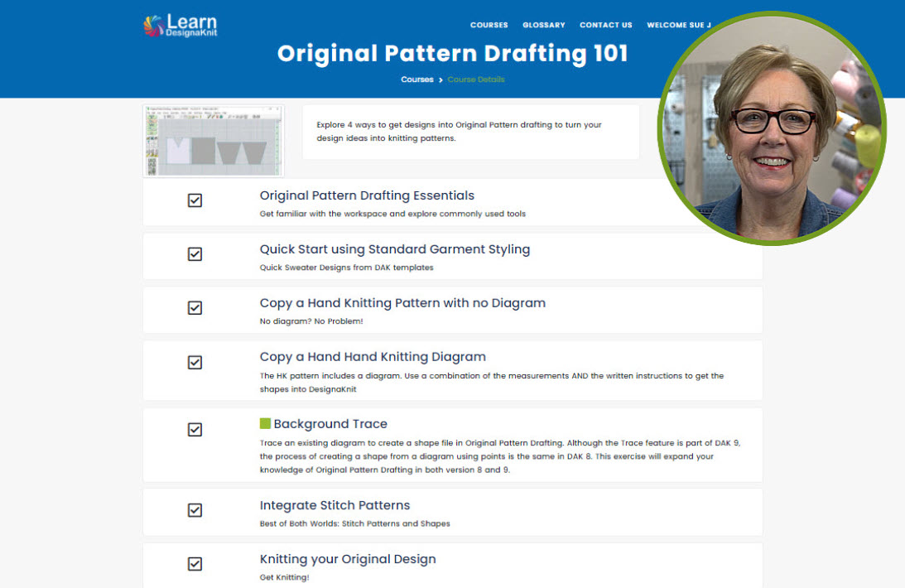905x588 pixels.
Task: Click the page title Original Pattern Drafting 101
Action: pos(452,53)
